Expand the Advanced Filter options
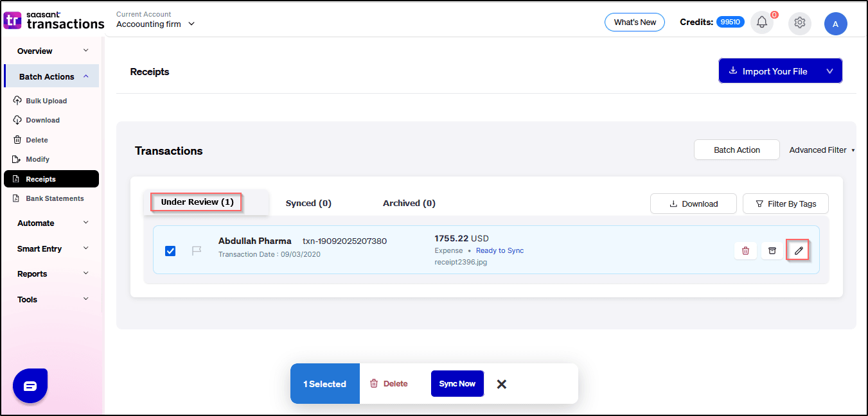Viewport: 868px width, 416px height. pyautogui.click(x=822, y=150)
